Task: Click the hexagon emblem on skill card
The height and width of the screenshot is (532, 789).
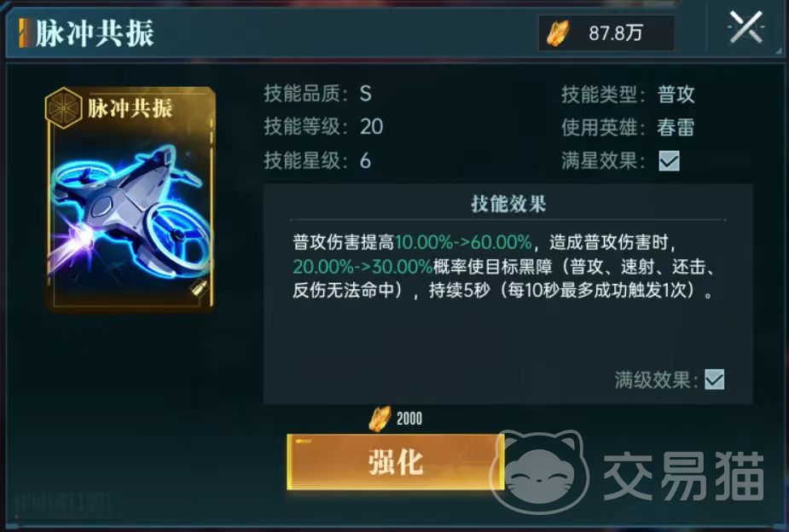Action: [63, 107]
